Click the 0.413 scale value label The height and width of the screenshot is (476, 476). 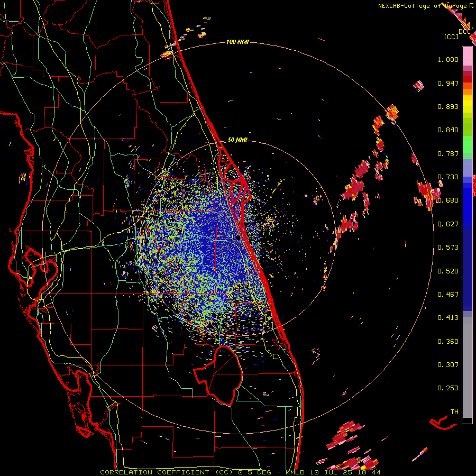click(x=448, y=318)
